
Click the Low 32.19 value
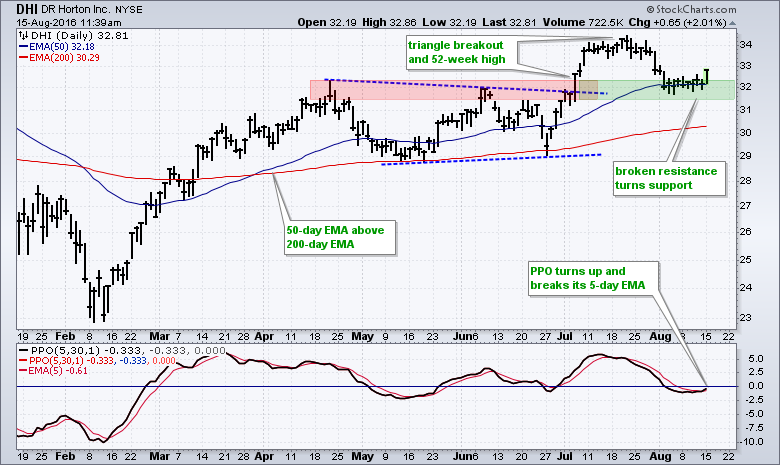pos(449,22)
